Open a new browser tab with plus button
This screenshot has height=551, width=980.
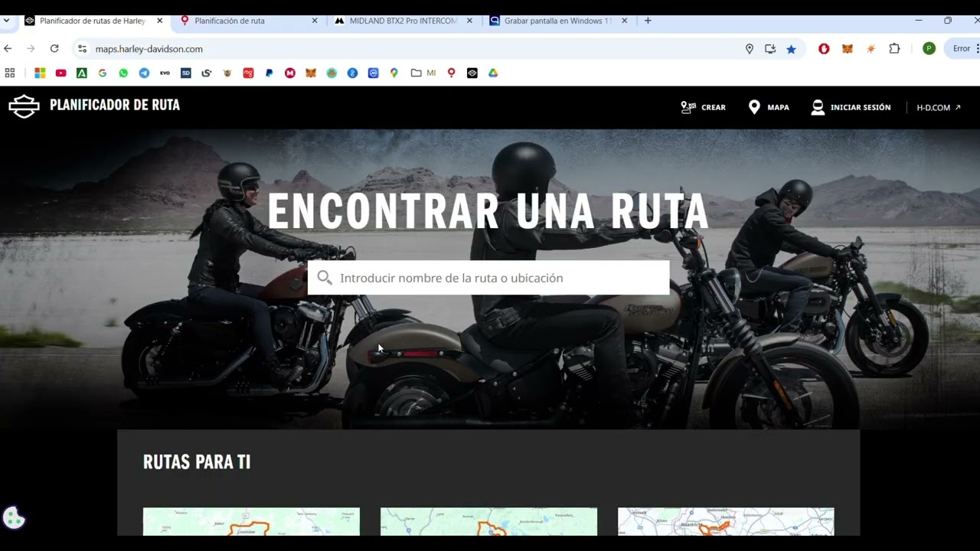tap(648, 21)
